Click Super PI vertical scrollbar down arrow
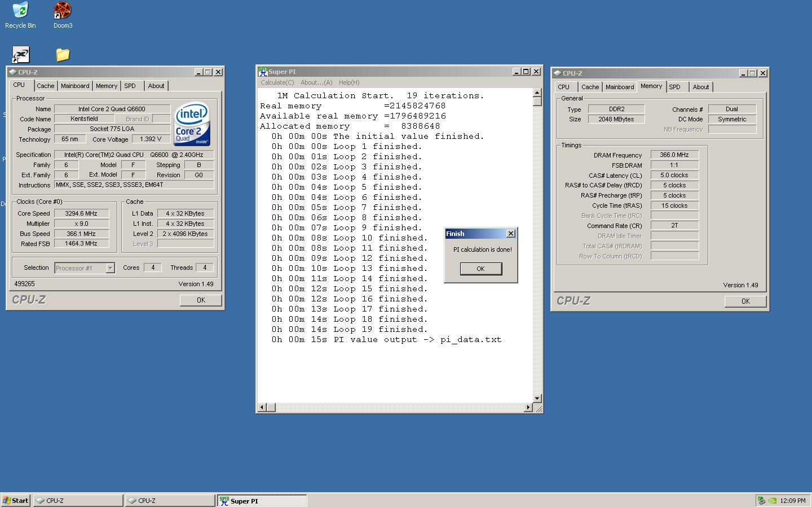Screen dimensions: 812x508 click(x=537, y=398)
